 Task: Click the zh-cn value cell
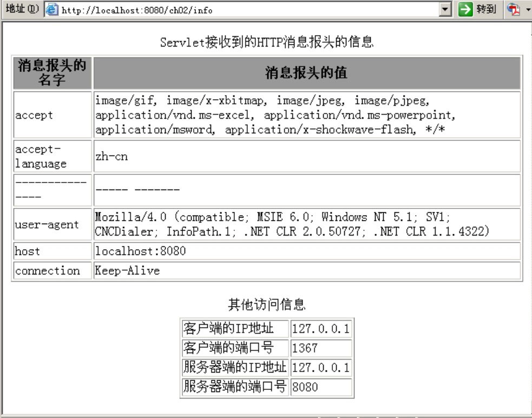click(307, 156)
